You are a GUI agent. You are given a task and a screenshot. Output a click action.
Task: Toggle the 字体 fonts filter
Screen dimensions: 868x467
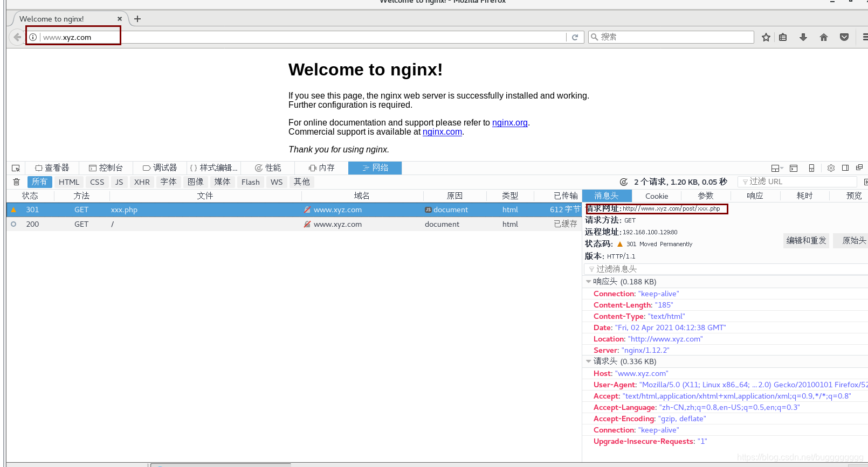[168, 182]
